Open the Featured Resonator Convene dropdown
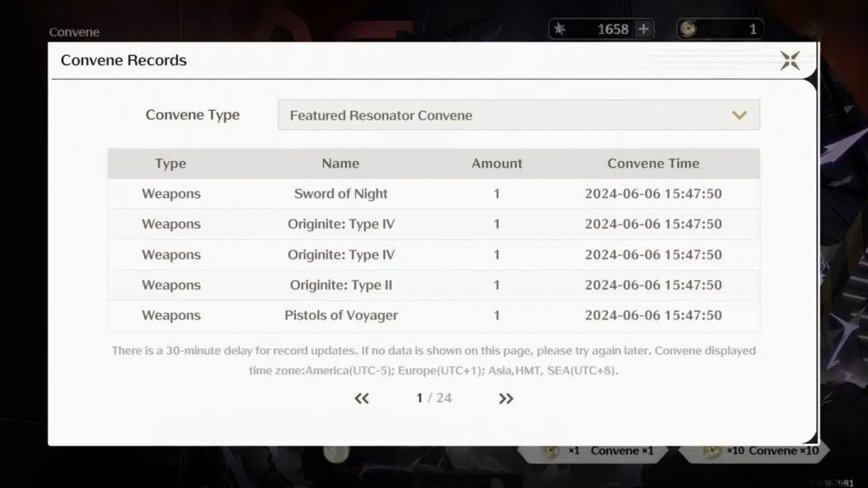The width and height of the screenshot is (868, 488). coord(518,115)
